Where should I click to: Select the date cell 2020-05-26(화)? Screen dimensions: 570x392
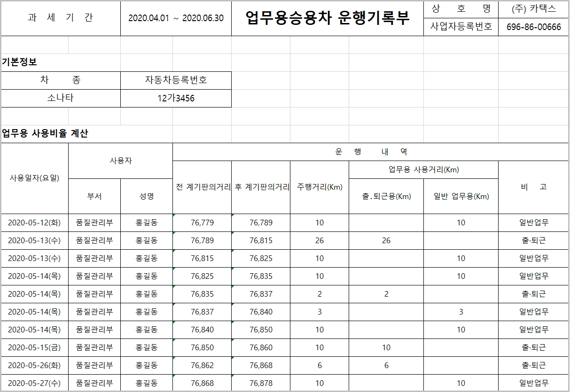(x=35, y=366)
